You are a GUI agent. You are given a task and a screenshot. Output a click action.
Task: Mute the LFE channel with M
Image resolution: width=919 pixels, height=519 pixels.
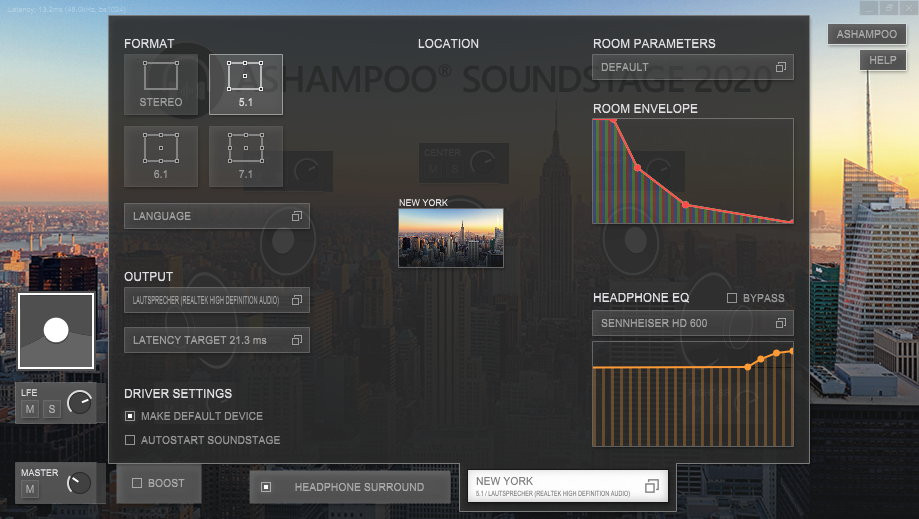click(30, 409)
